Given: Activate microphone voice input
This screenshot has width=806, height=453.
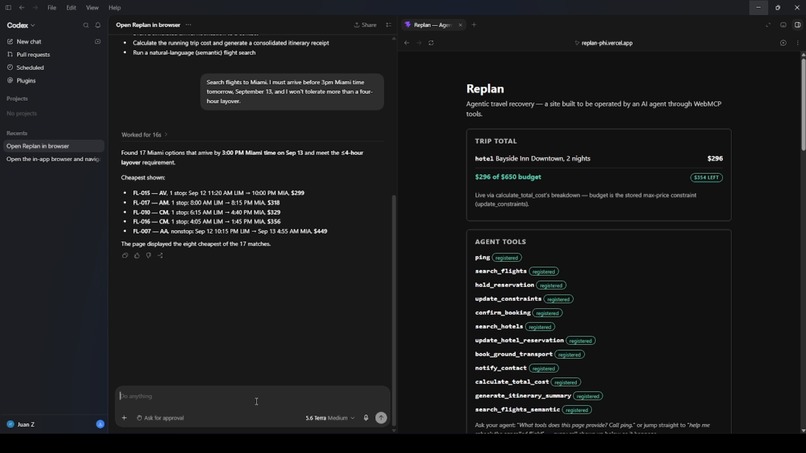Looking at the screenshot, I should click(366, 418).
